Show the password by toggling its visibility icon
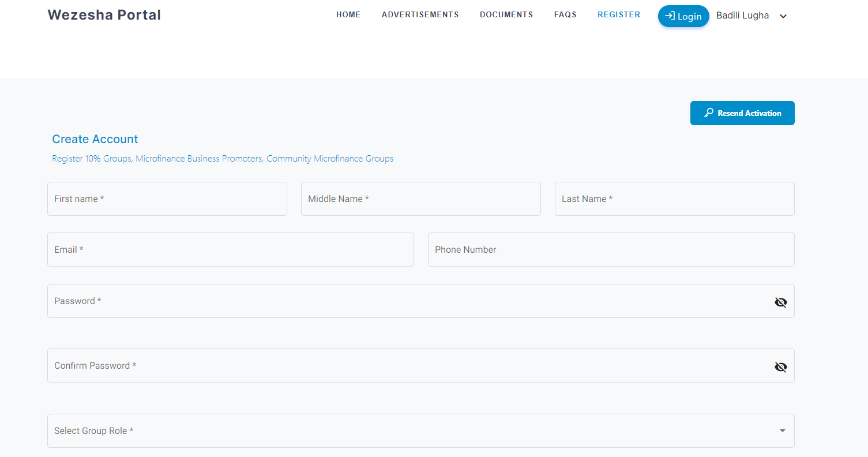 780,302
